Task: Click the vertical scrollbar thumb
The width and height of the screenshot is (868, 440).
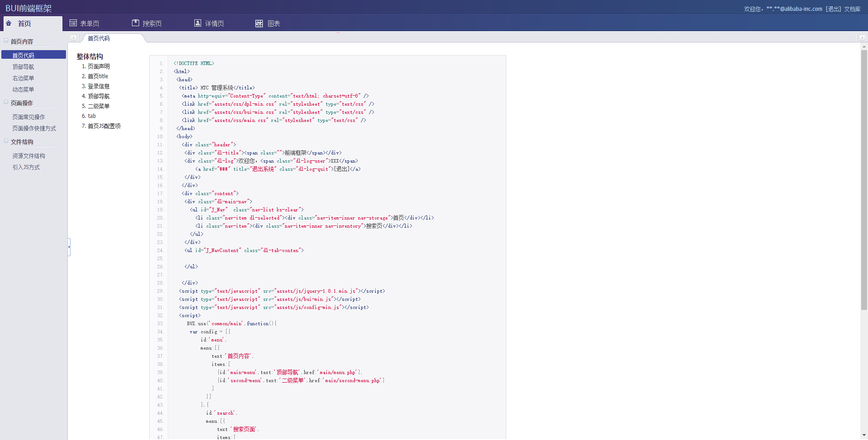Action: click(864, 180)
